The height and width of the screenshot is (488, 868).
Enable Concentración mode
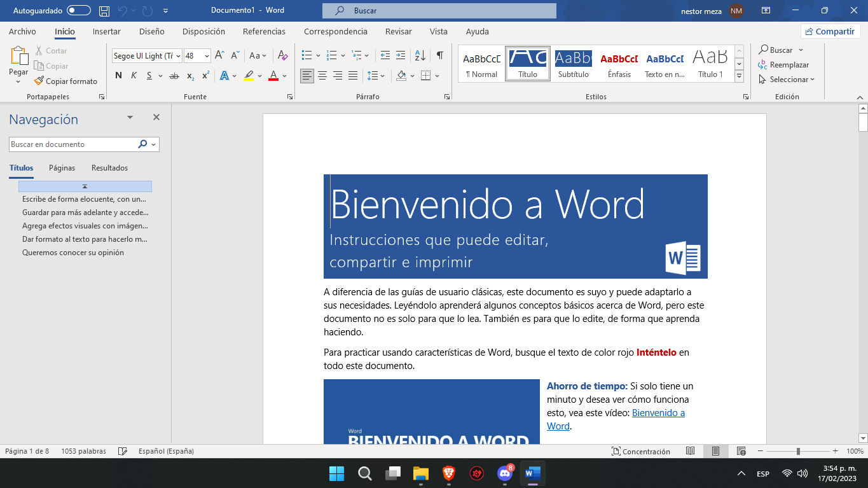pos(640,451)
